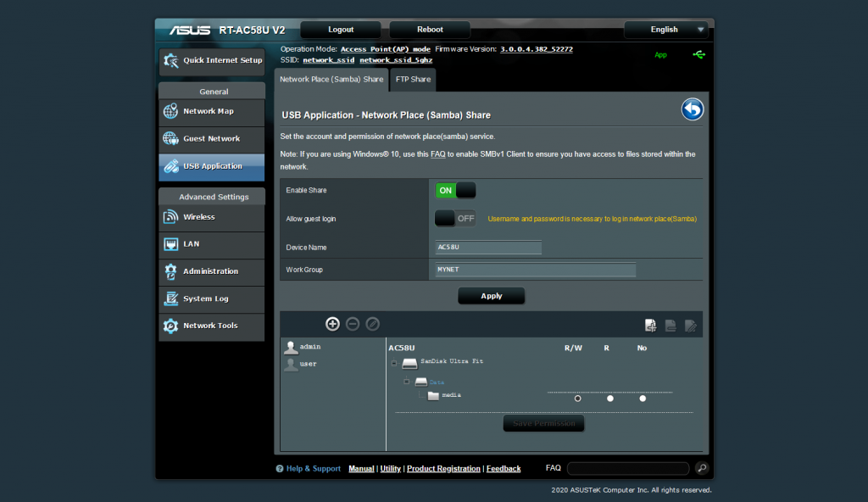Screen dimensions: 868x502
Task: Open the Utility link in footer
Action: tap(390, 469)
